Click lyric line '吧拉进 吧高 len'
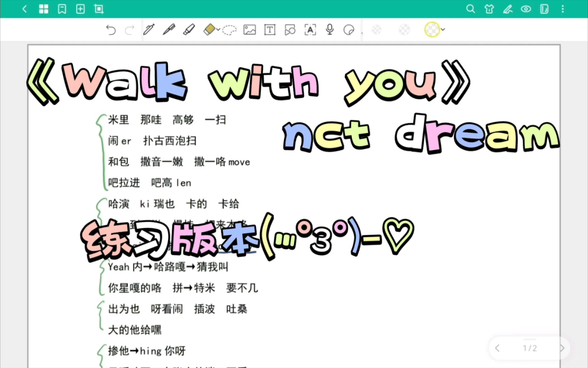This screenshot has width=588, height=368. [150, 183]
